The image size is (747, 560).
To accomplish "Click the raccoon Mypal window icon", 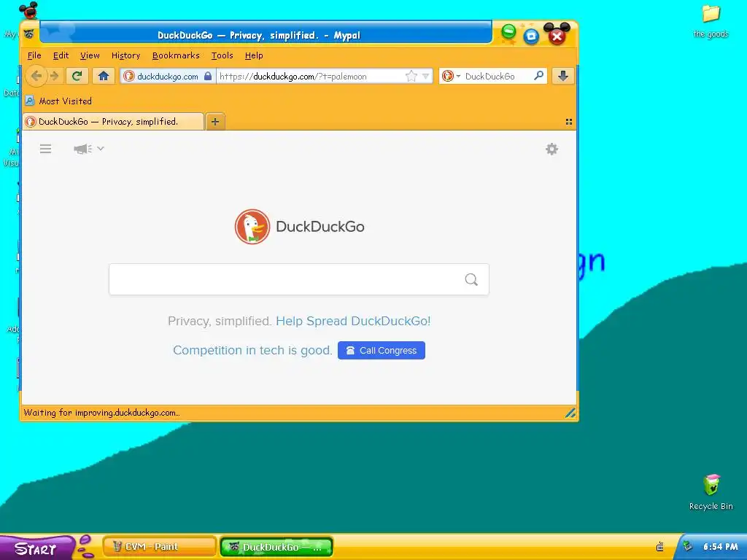I will click(x=29, y=34).
